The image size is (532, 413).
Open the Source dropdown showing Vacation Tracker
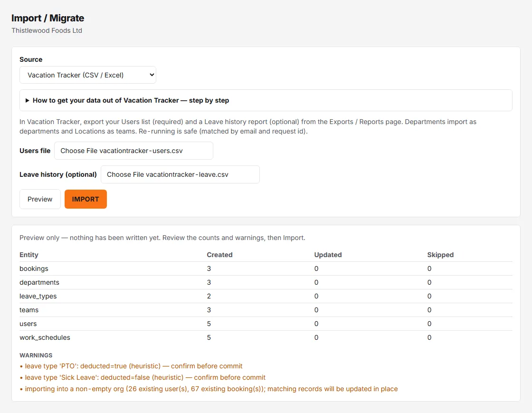[x=88, y=75]
